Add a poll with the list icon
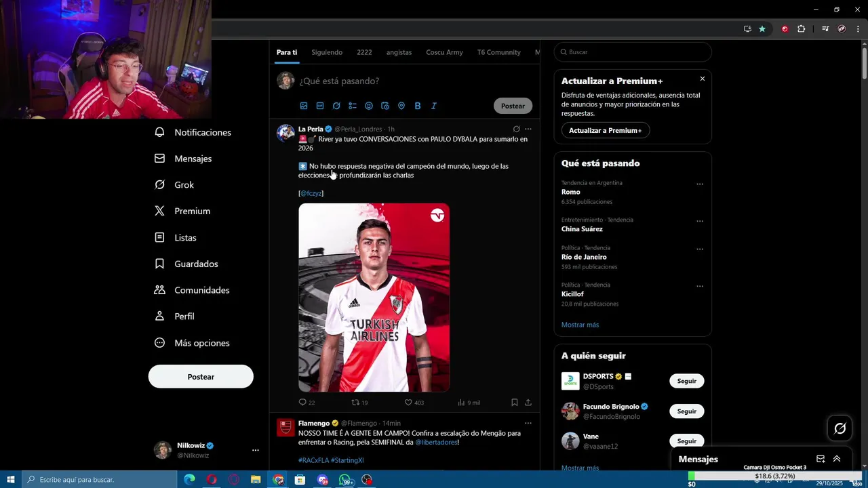Image resolution: width=868 pixels, height=488 pixels. (353, 106)
